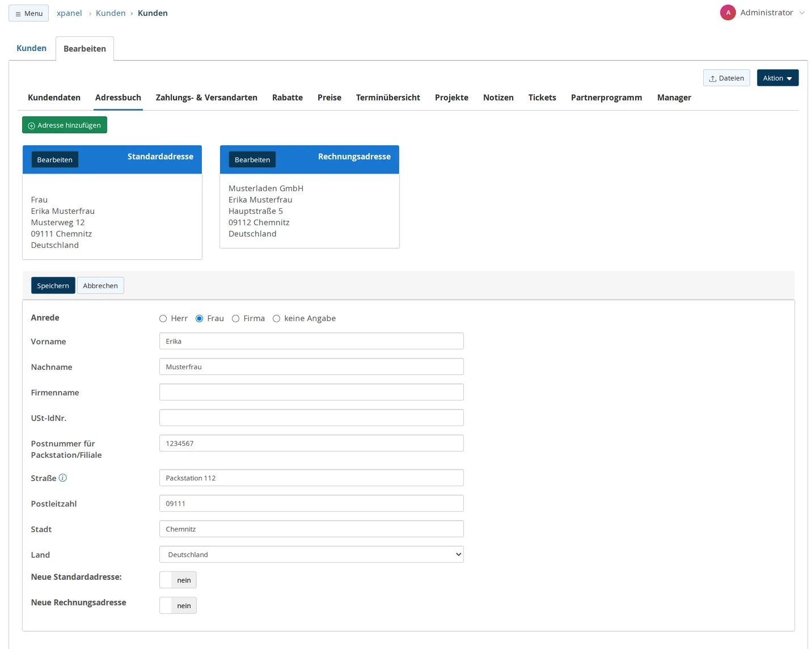
Task: Click the Stadt field with Chemnitz
Action: (x=311, y=529)
